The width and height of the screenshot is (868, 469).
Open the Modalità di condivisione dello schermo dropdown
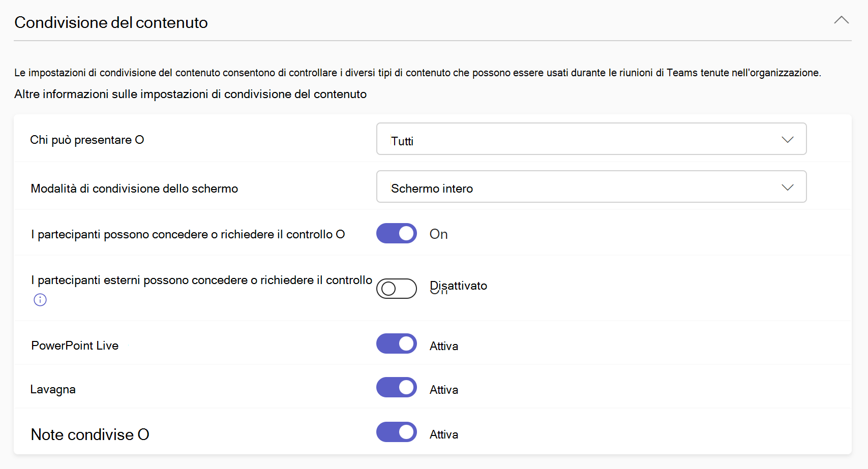pos(591,186)
